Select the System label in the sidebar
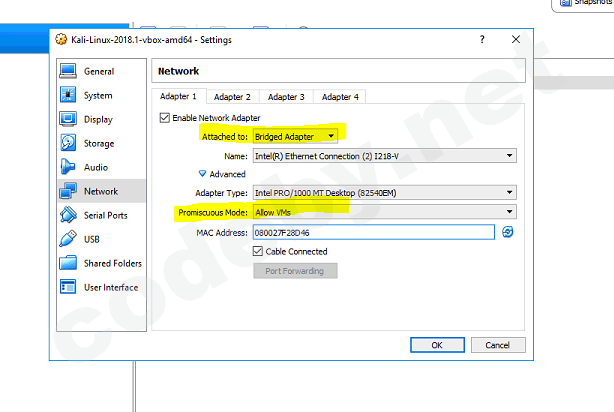This screenshot has width=614, height=412. 98,96
